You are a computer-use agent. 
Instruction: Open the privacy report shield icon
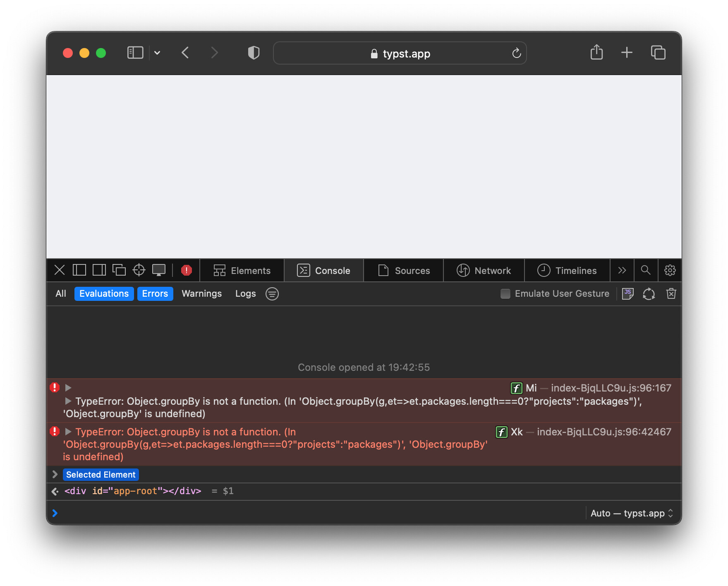click(254, 53)
